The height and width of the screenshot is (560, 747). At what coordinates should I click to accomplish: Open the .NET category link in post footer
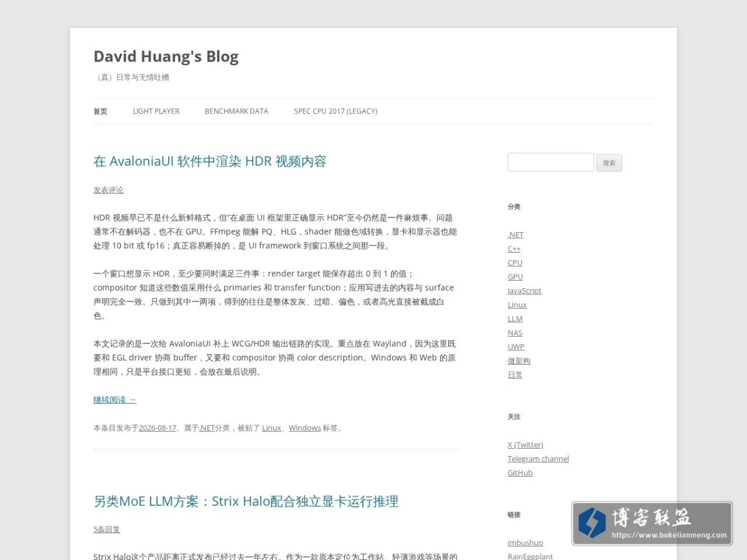point(207,428)
